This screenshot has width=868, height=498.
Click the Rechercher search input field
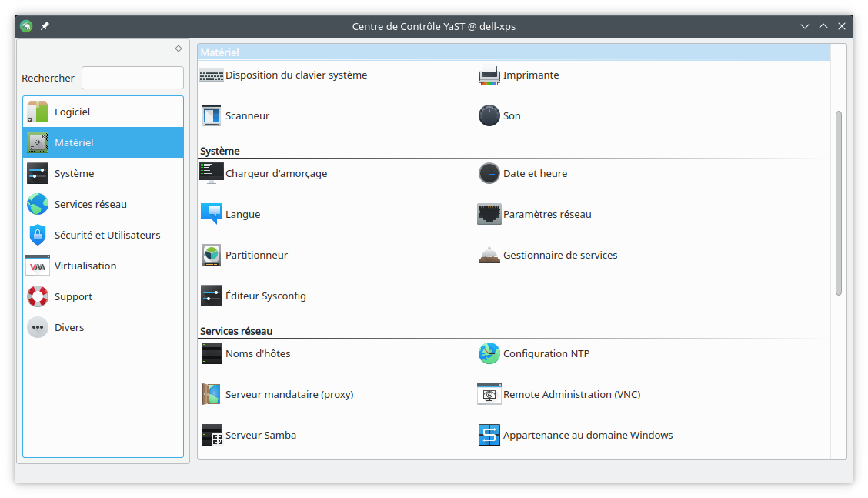point(133,78)
